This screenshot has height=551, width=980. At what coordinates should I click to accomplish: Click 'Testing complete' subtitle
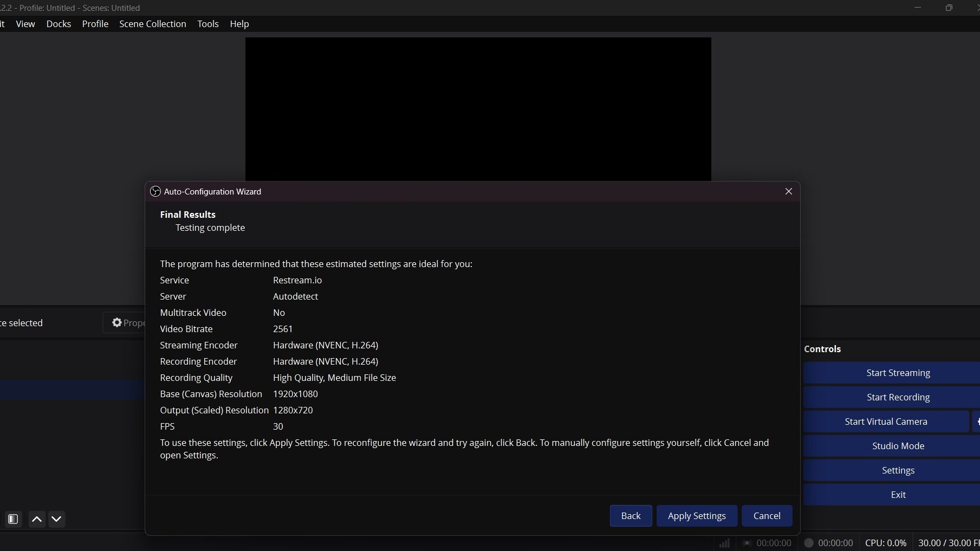pyautogui.click(x=210, y=228)
